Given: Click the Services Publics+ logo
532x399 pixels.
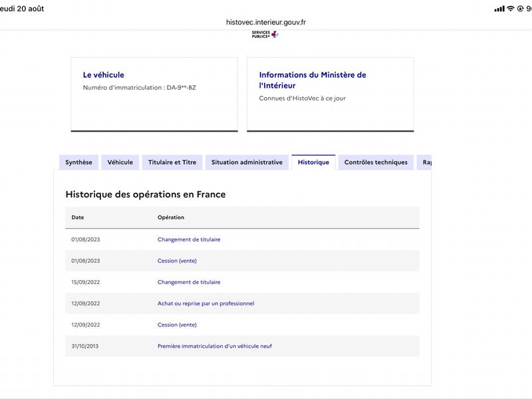Looking at the screenshot, I should (265, 35).
